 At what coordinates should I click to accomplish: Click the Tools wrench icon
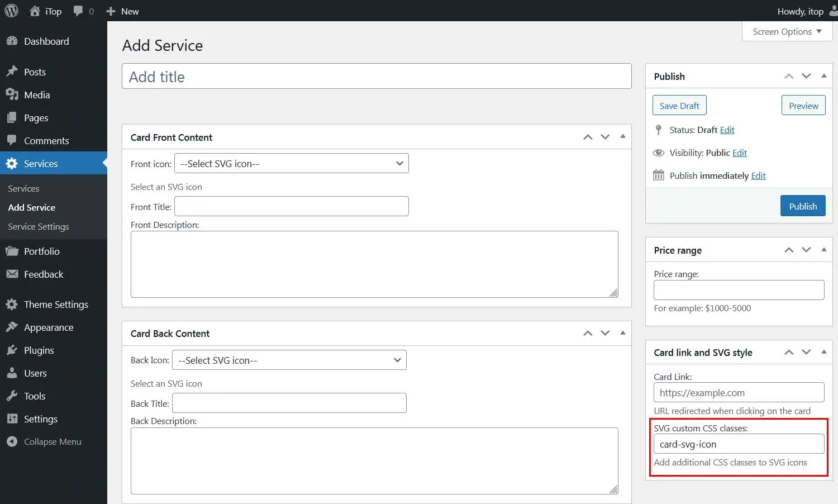[x=12, y=396]
